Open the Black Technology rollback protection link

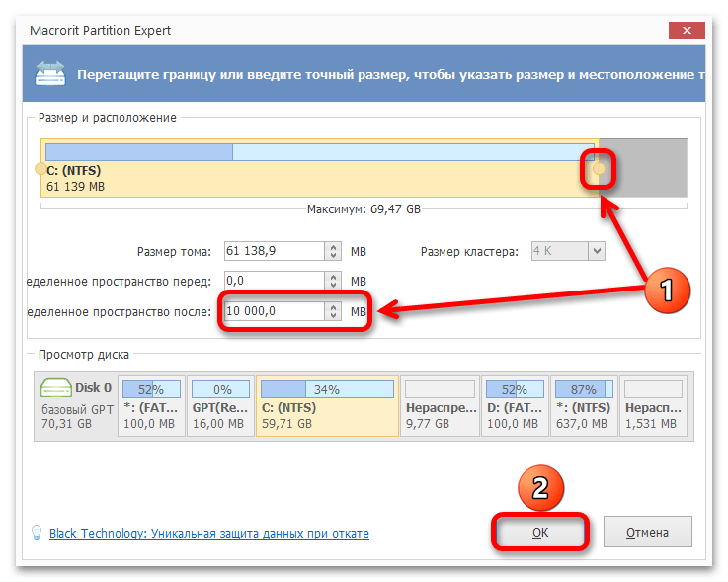pos(209,533)
